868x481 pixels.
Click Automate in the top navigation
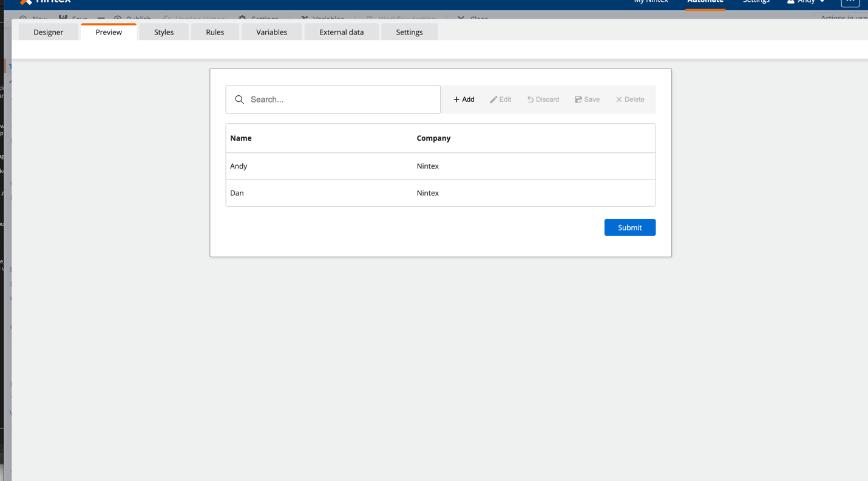[x=705, y=2]
